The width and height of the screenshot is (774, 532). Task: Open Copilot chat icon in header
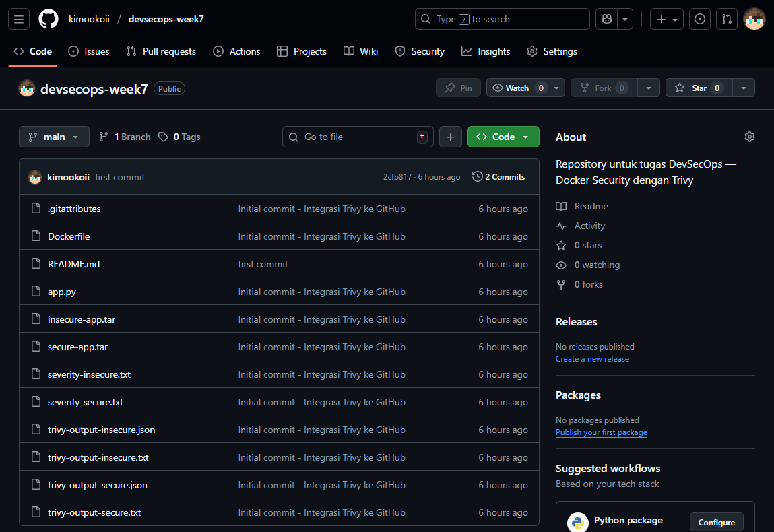[x=606, y=19]
